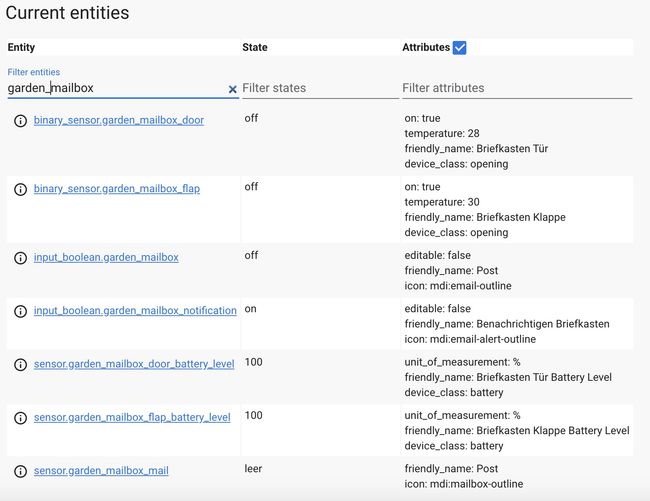Click 'icon: mdi:email-alert-outline' attribute
Screen dimensions: 650x501
[x=470, y=339]
